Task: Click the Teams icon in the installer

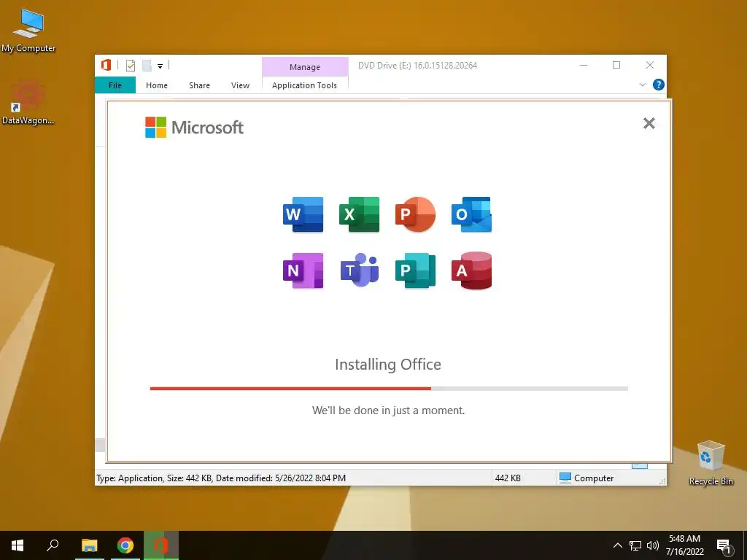Action: click(359, 271)
